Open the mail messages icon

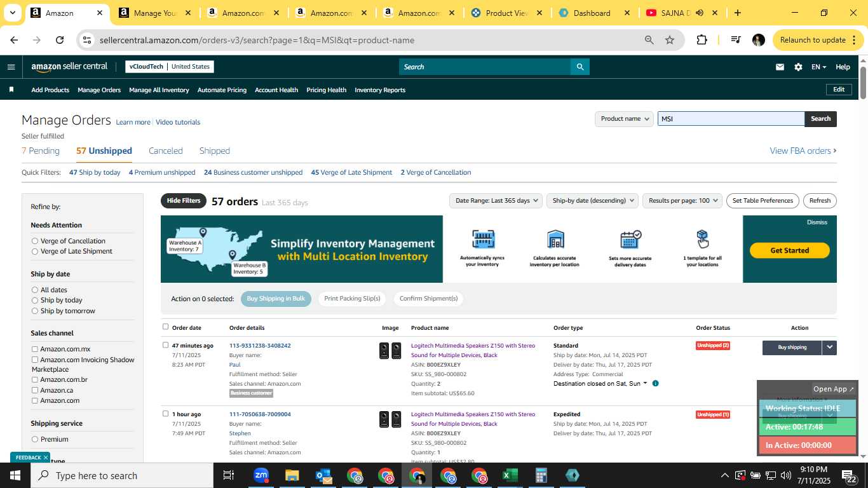[x=780, y=67]
